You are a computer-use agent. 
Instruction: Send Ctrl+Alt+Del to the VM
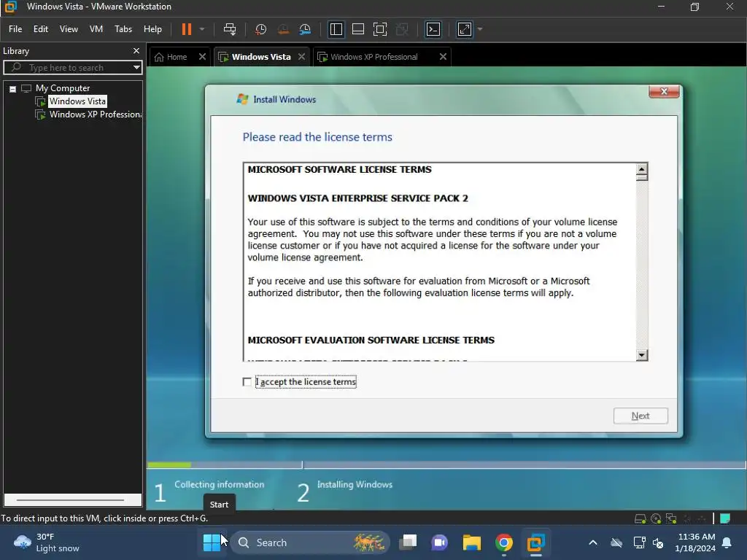pyautogui.click(x=230, y=29)
